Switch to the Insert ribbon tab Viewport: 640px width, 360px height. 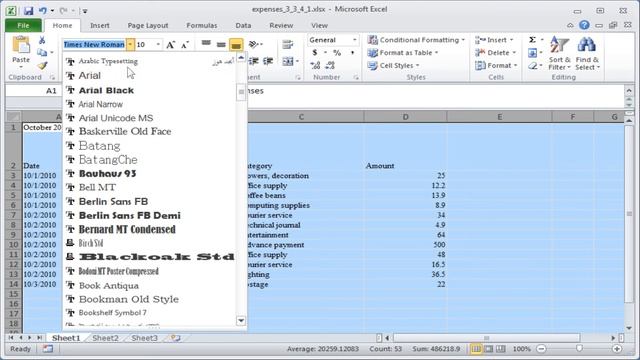[100, 25]
